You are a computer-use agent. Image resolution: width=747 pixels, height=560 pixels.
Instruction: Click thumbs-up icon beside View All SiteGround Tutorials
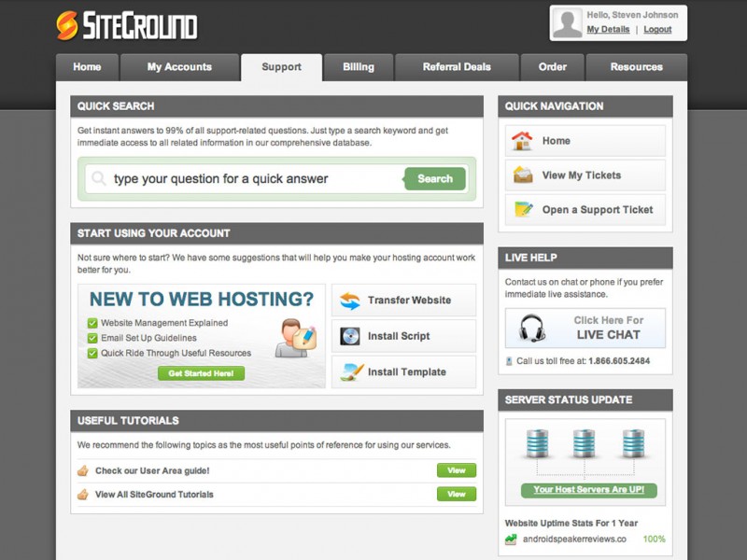tap(83, 495)
